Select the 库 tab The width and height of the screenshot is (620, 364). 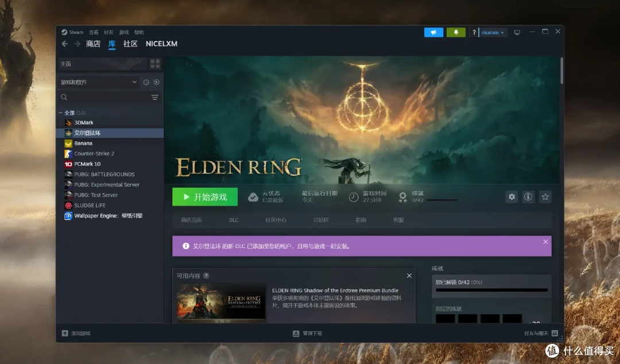[x=112, y=44]
